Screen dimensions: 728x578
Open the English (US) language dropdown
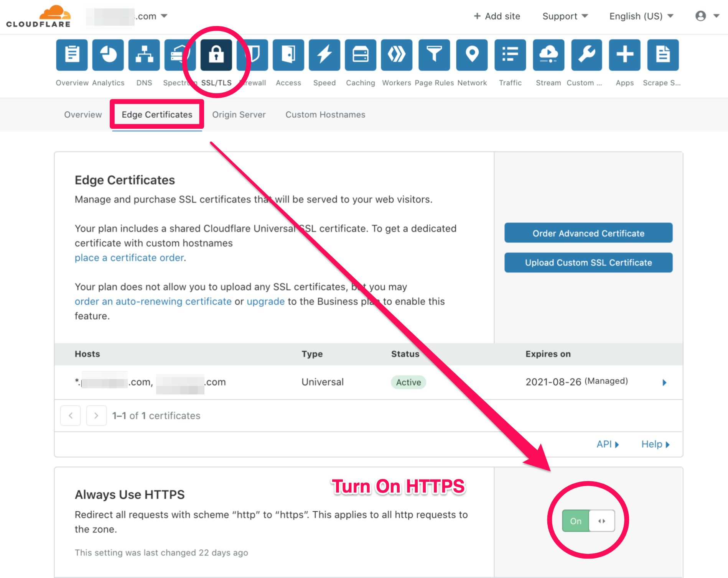click(x=641, y=16)
